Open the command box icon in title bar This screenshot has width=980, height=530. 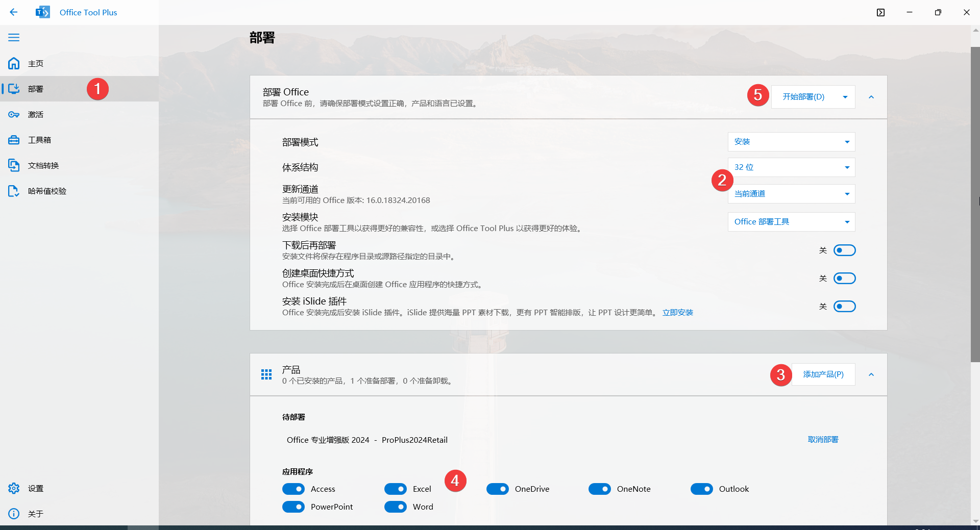coord(880,12)
